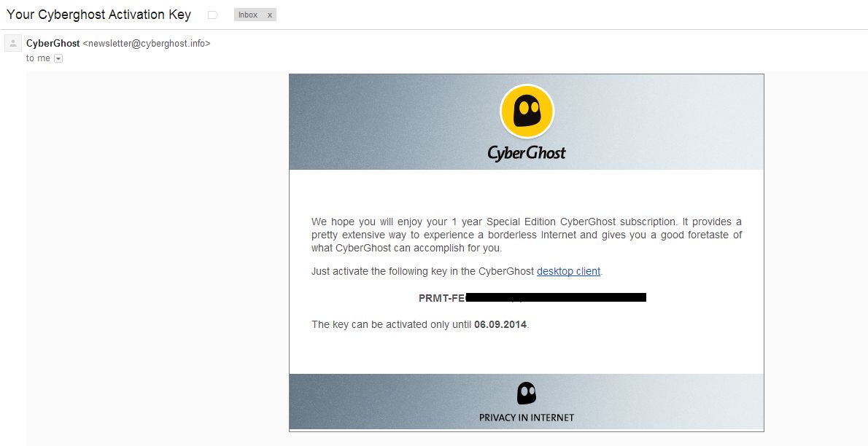Click the "The key can be activated" sentence
The width and height of the screenshot is (868, 446).
(x=392, y=324)
